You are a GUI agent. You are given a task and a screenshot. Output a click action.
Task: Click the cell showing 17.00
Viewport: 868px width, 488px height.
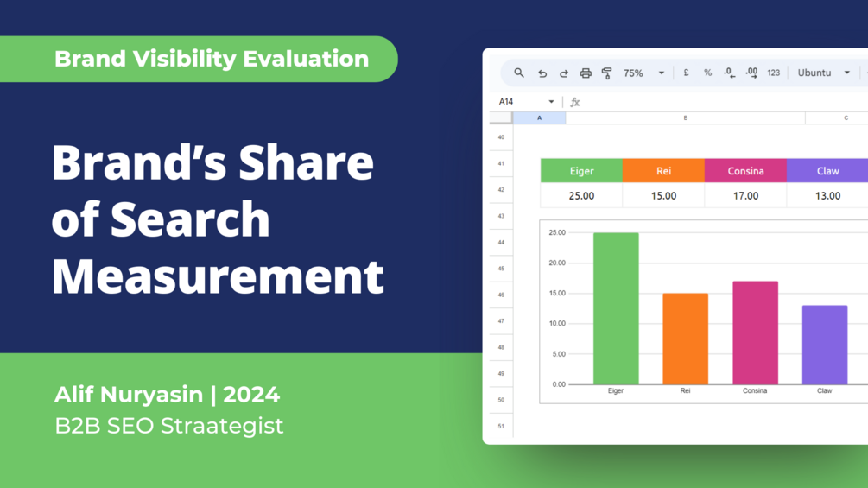coord(745,195)
